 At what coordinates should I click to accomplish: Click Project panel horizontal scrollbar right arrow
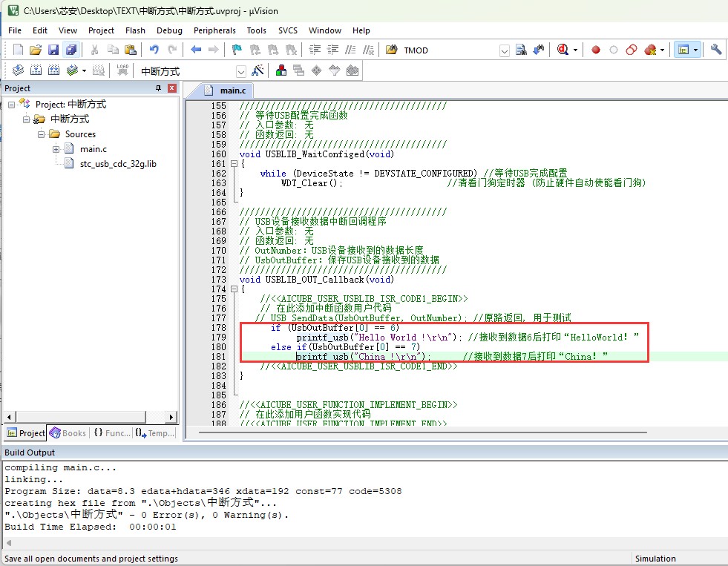point(171,417)
